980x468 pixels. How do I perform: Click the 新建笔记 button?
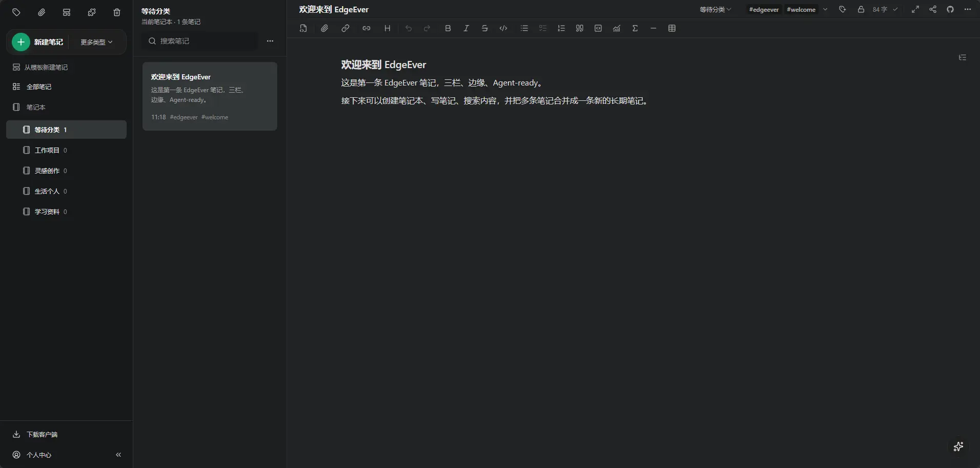coord(38,42)
